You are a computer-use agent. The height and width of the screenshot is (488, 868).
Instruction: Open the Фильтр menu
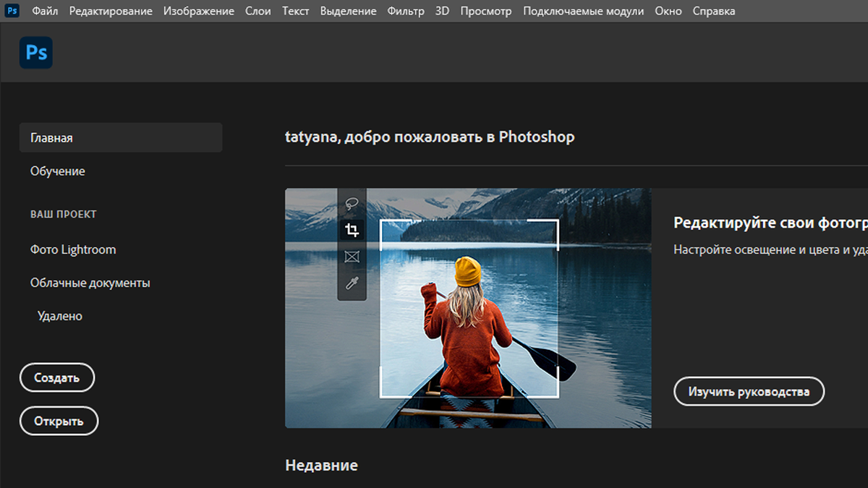click(x=406, y=11)
